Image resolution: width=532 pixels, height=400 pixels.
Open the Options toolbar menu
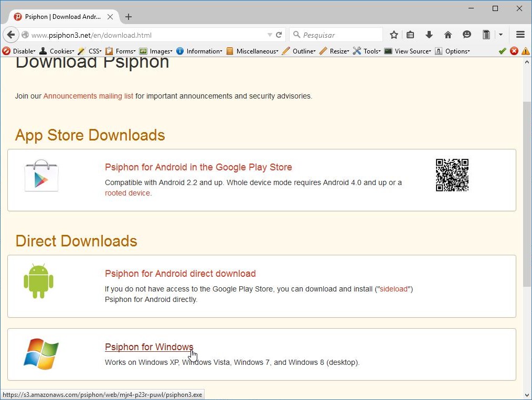coord(453,51)
